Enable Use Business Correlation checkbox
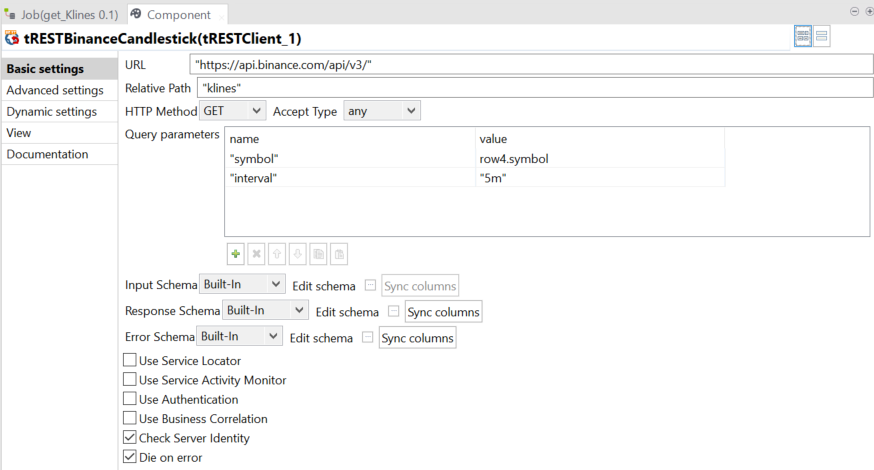Viewport: 874px width, 470px height. click(130, 418)
